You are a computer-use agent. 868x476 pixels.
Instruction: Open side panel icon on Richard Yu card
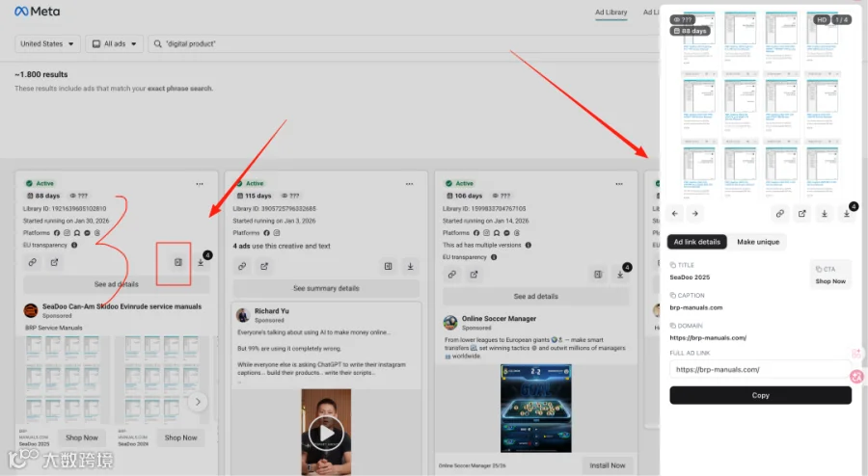[388, 266]
